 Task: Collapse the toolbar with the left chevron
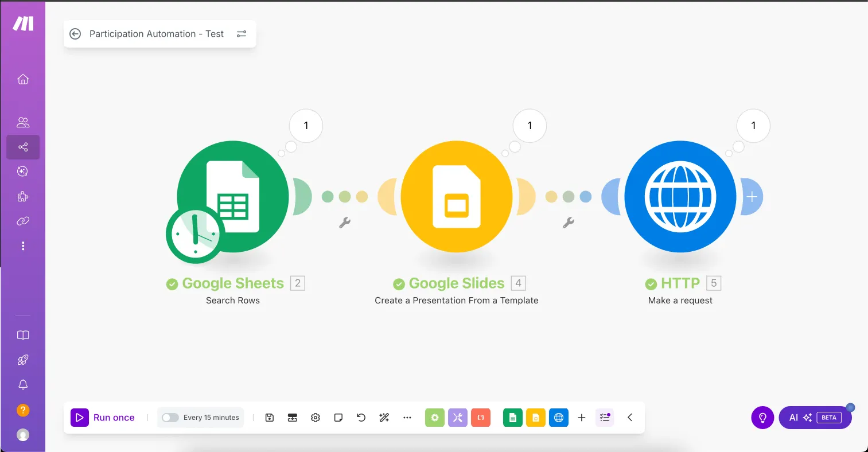point(630,418)
